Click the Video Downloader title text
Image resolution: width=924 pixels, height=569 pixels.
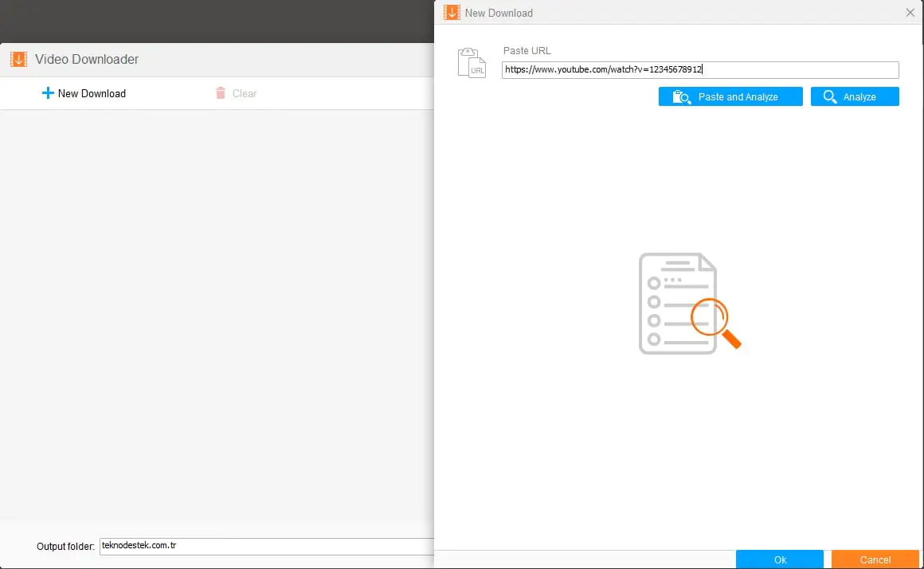coord(87,59)
